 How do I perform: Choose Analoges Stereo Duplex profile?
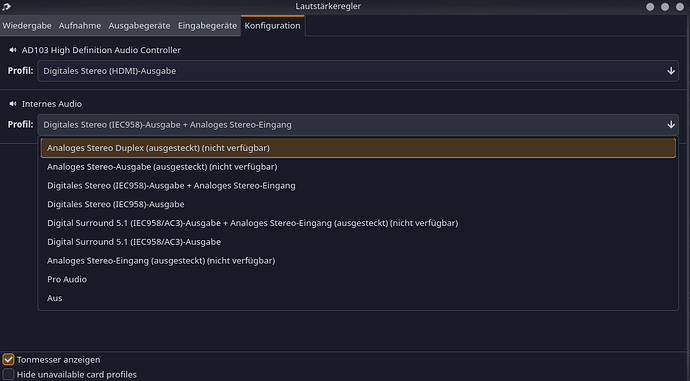tap(358, 148)
